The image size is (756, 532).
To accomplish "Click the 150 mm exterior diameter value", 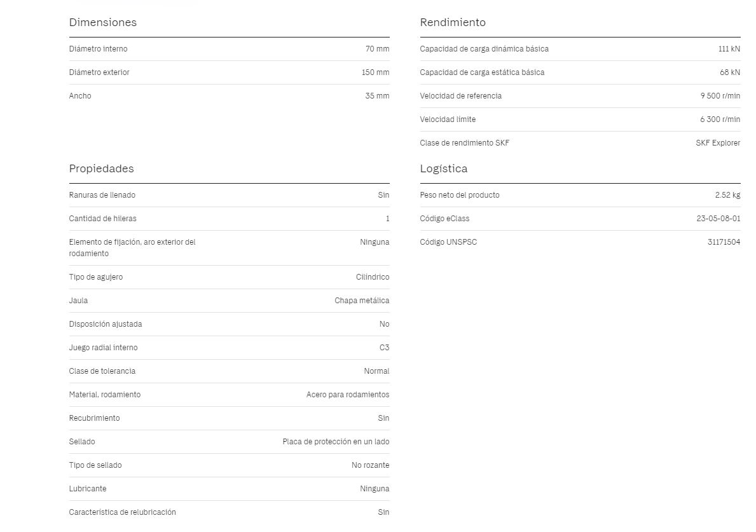I will pos(376,72).
